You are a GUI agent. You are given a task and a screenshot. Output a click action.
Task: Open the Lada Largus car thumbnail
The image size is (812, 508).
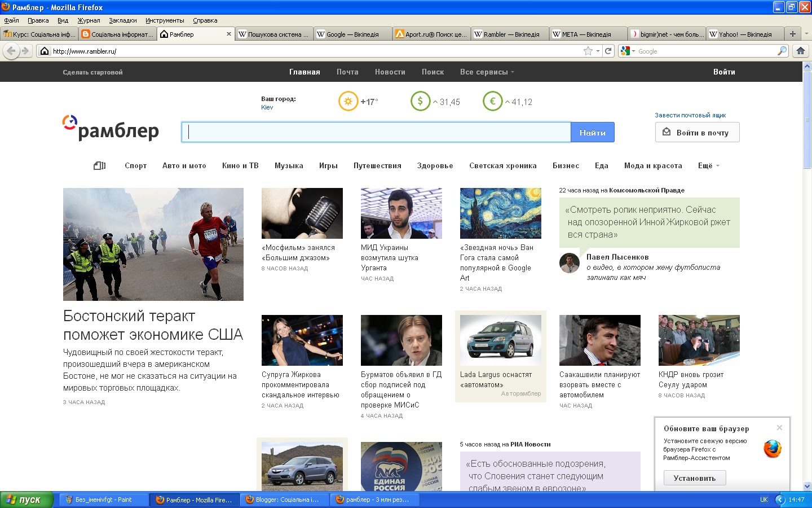coord(501,340)
